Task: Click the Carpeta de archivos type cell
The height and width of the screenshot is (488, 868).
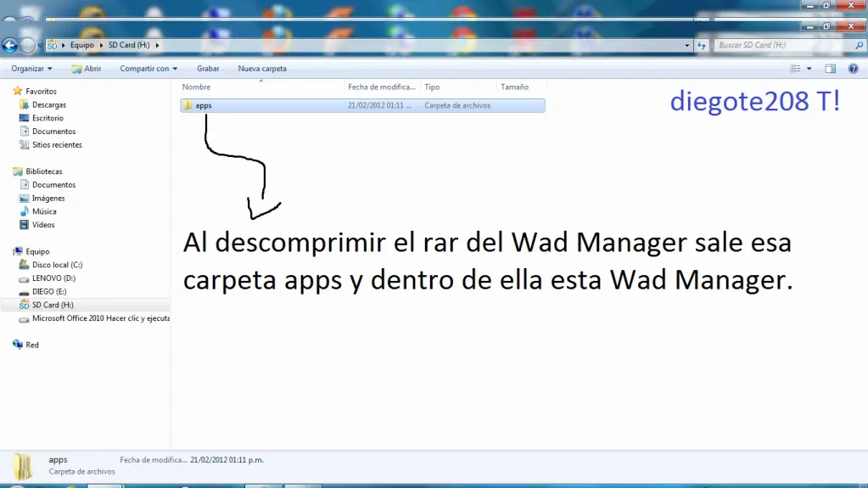Action: (457, 105)
